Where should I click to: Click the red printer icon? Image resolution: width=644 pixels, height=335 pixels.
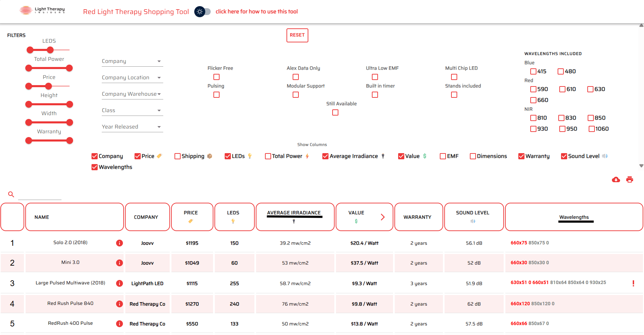[x=630, y=179]
